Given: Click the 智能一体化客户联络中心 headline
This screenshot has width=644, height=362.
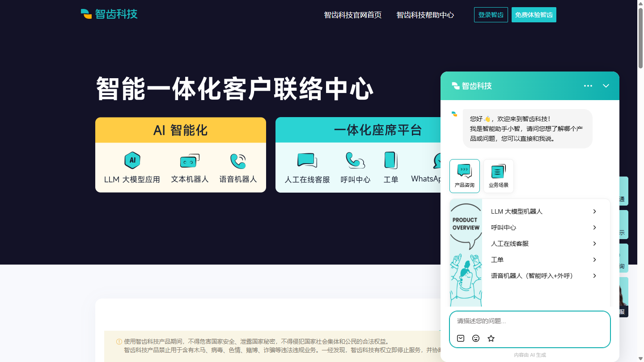Looking at the screenshot, I should click(x=235, y=89).
